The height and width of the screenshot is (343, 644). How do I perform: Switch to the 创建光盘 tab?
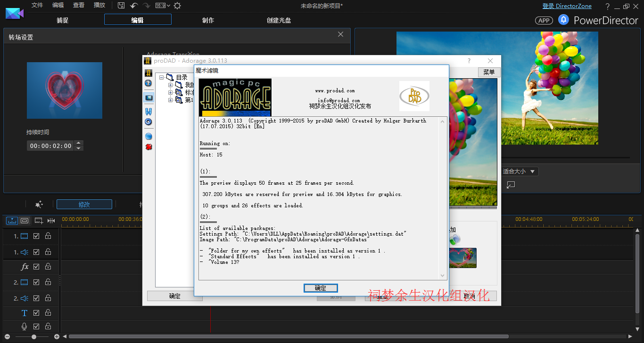coord(279,20)
